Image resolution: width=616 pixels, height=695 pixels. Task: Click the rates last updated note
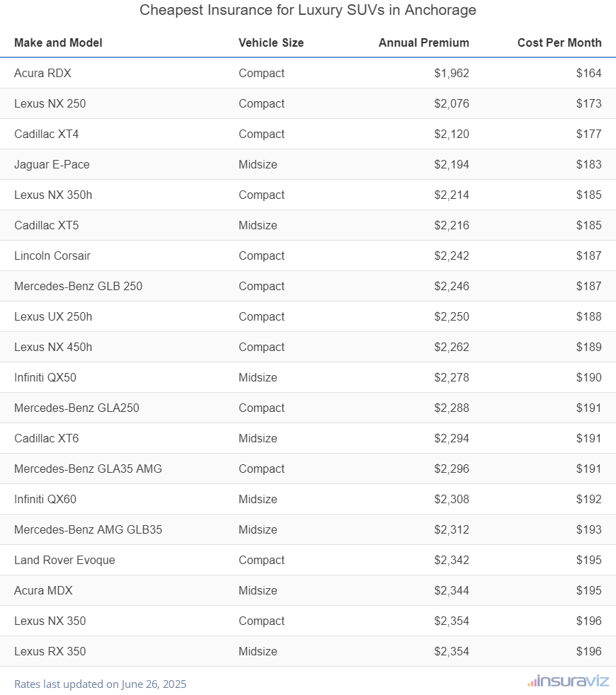point(100,684)
